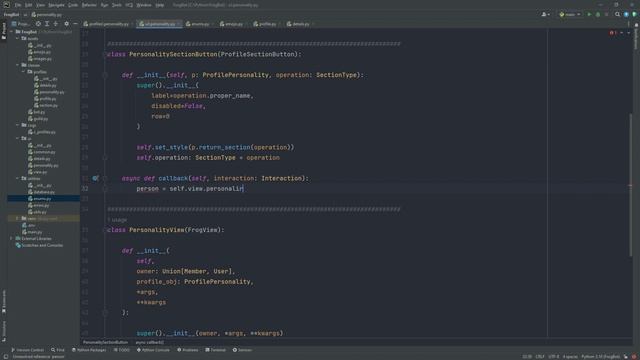Viewport: 640px width, 360px height.
Task: Switch to the profile.py editor tab
Action: coord(266,24)
